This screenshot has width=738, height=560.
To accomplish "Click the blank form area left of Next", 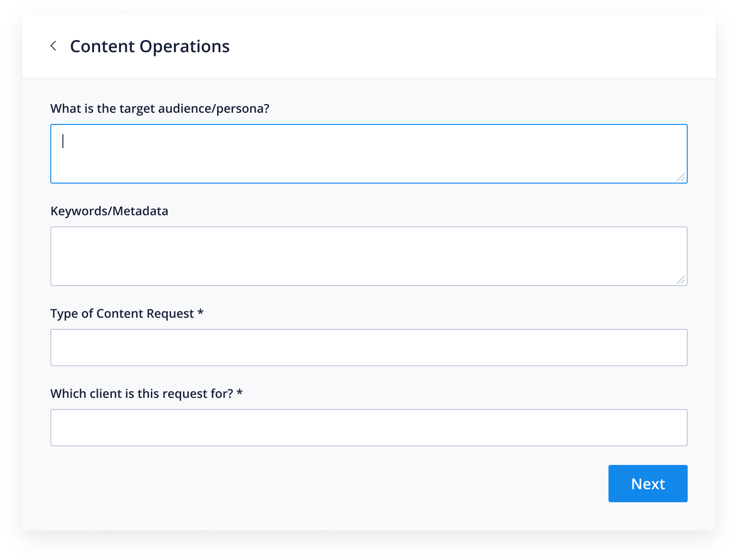I will point(326,484).
